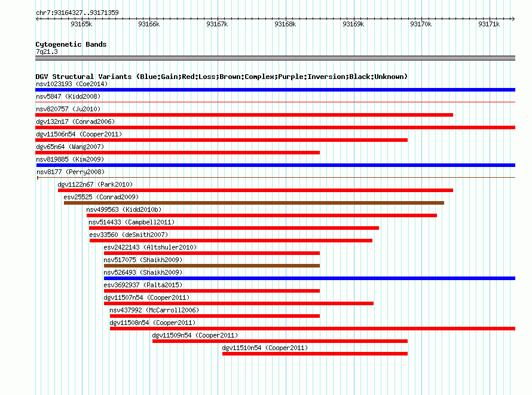This screenshot has height=395, width=532.
Task: Click the 7q21.3 band label
Action: tap(47, 51)
